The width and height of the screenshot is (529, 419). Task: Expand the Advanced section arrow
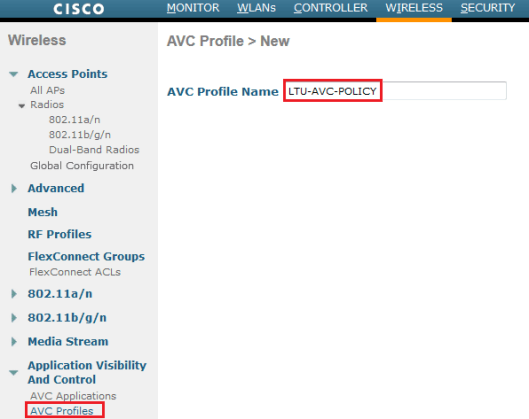click(x=14, y=188)
